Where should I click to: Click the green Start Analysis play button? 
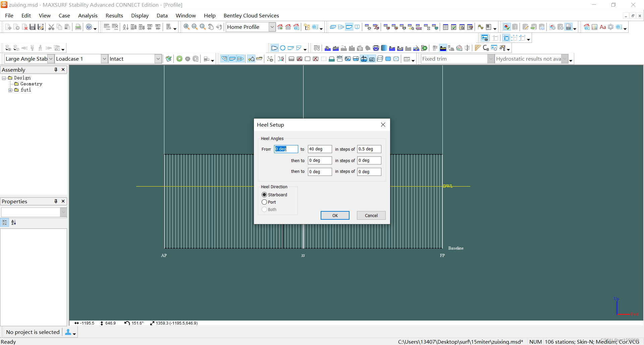pos(179,59)
